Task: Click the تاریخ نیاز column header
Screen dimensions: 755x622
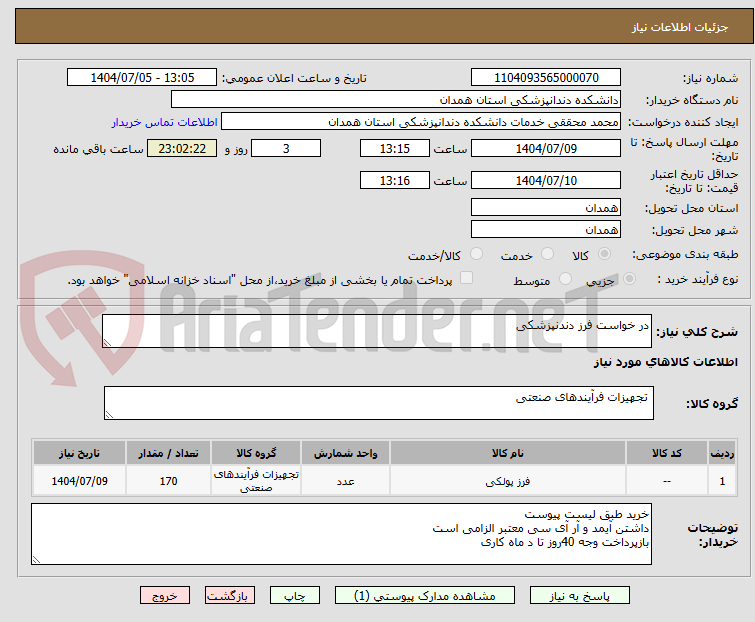Action: 79,453
